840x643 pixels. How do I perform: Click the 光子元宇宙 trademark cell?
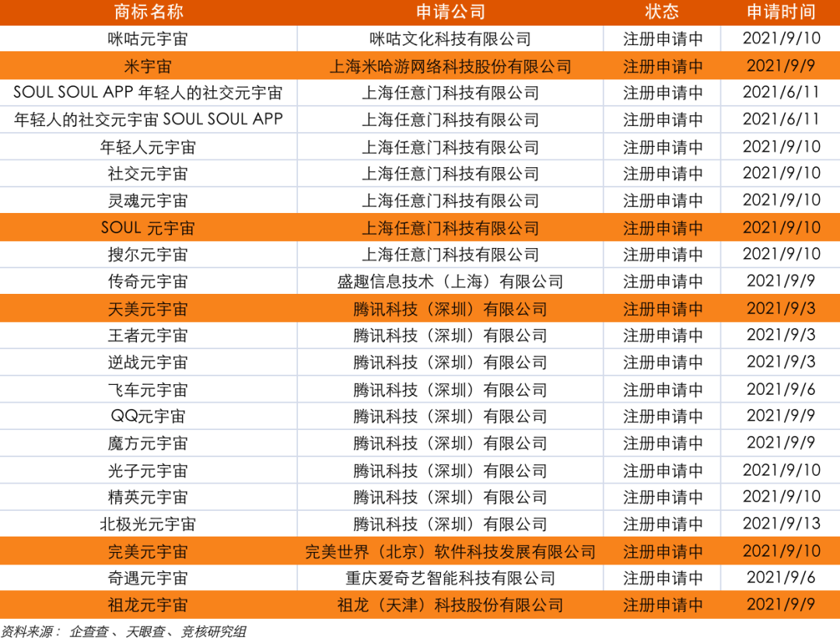pyautogui.click(x=148, y=470)
